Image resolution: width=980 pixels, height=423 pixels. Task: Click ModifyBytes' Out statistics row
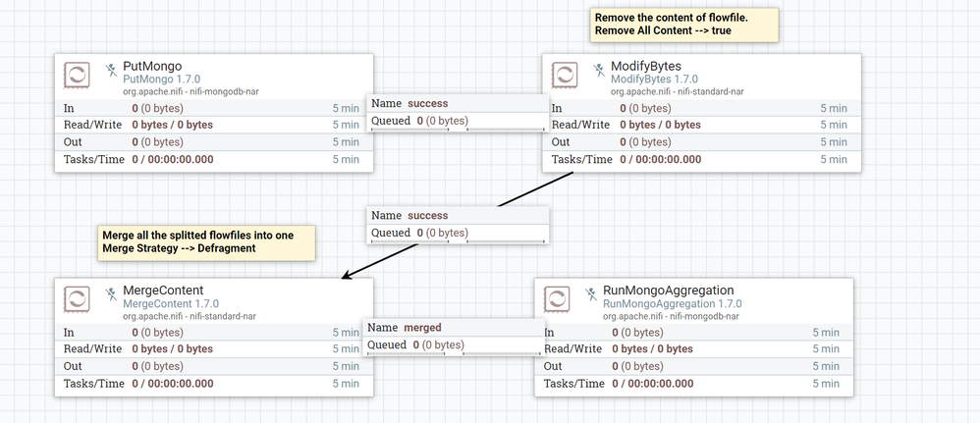(x=701, y=142)
